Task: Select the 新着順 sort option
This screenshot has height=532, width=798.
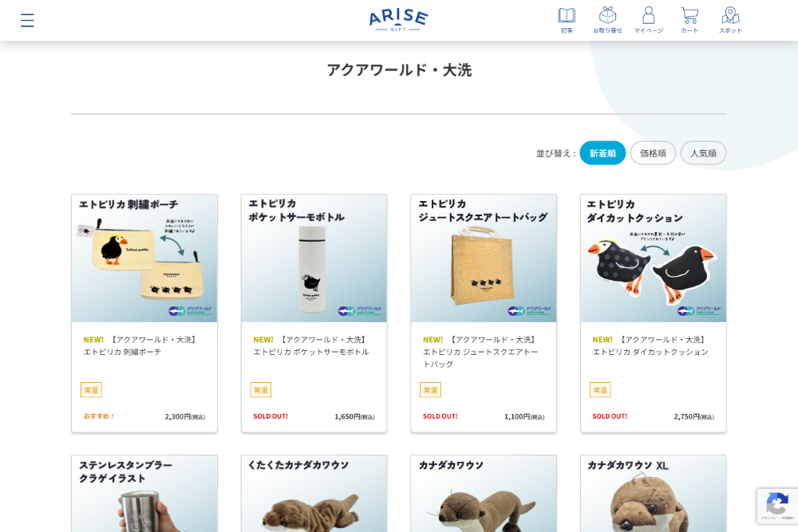Action: (602, 152)
